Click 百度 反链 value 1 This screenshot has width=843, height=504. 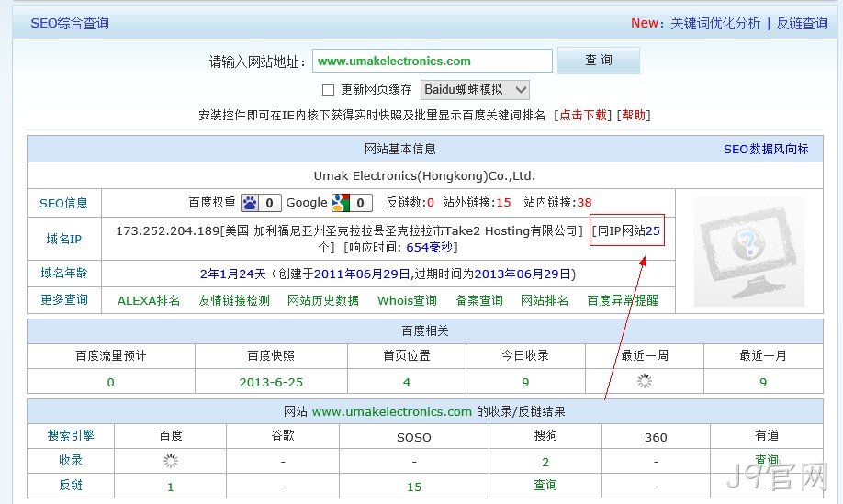click(171, 487)
